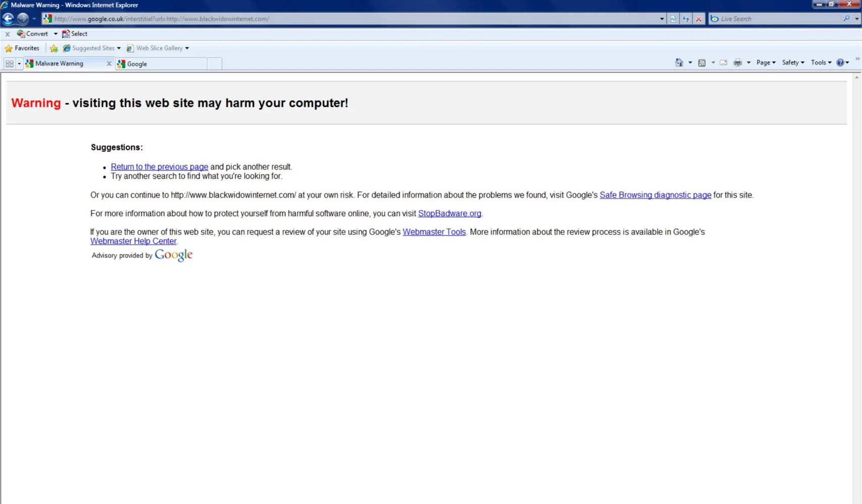This screenshot has width=862, height=504.
Task: Click the magnifying glass search icon
Action: tap(846, 19)
